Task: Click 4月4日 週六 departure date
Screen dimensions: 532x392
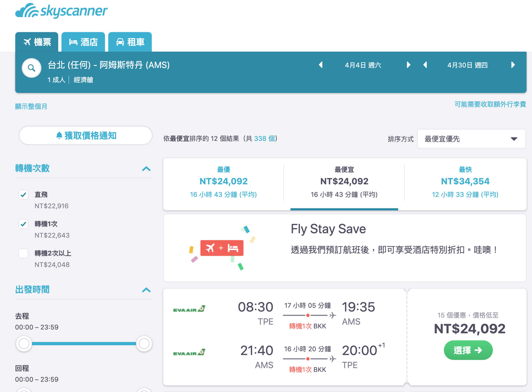Action: [363, 65]
